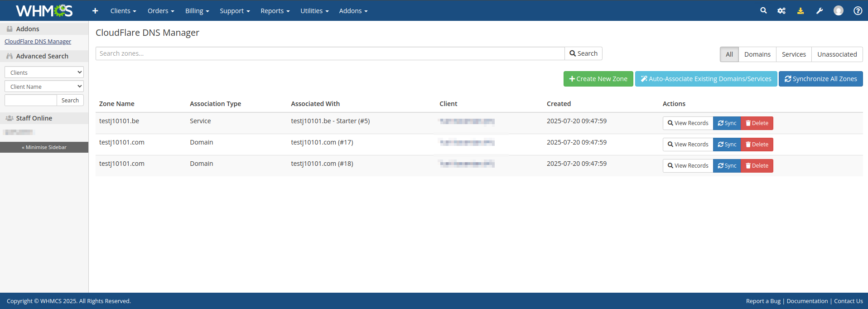Screen dimensions: 868x309
Task: Click Auto-Associate Existing Domains/Services button
Action: tap(706, 79)
